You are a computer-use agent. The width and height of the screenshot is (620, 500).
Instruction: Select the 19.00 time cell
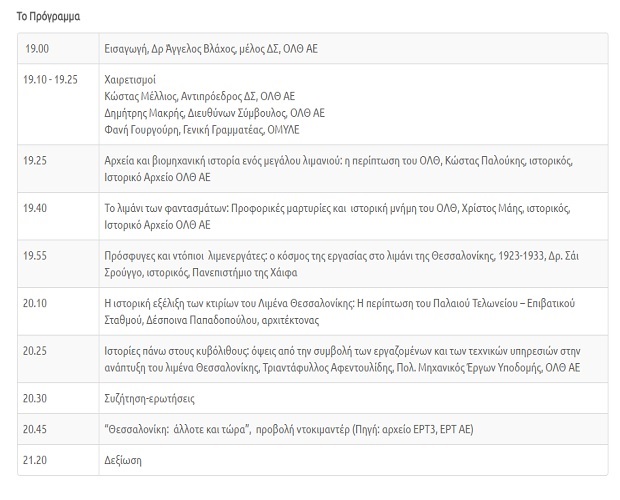[36, 48]
